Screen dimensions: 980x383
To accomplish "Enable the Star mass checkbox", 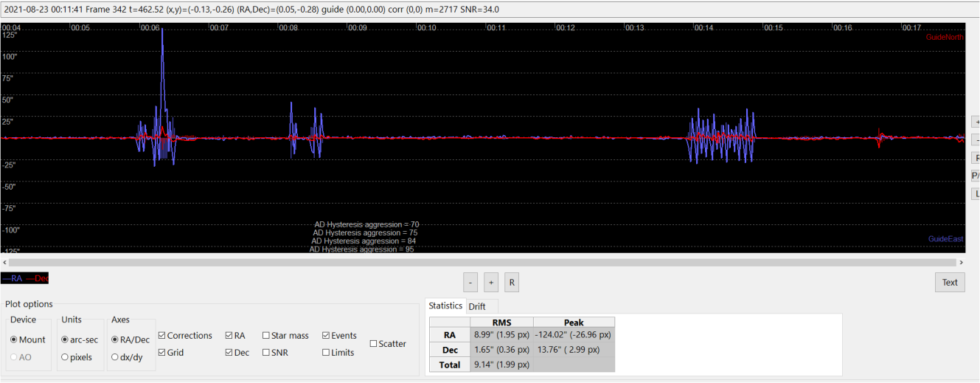I will [285, 335].
